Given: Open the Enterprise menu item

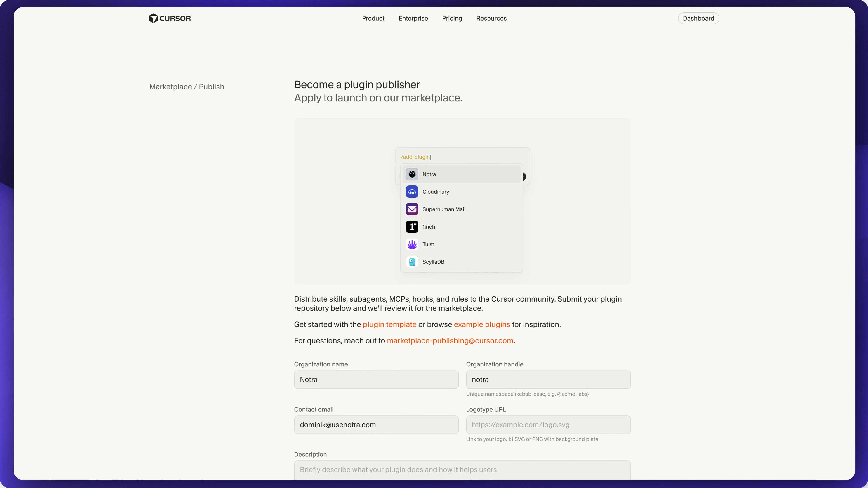Looking at the screenshot, I should (413, 18).
